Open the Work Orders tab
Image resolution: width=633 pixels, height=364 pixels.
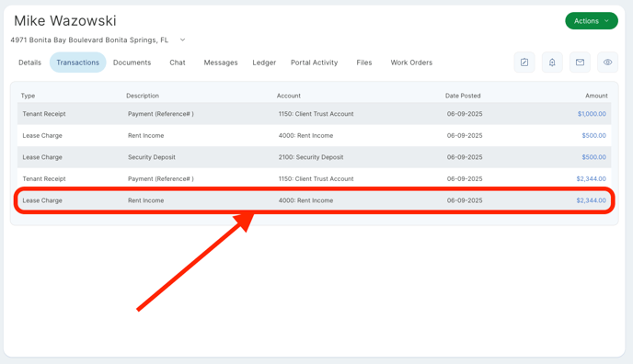(411, 63)
